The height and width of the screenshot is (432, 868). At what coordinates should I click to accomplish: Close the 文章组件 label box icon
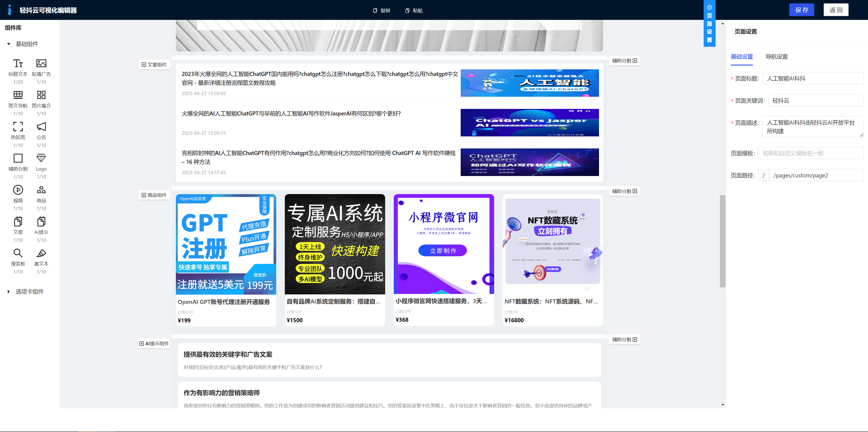click(144, 65)
